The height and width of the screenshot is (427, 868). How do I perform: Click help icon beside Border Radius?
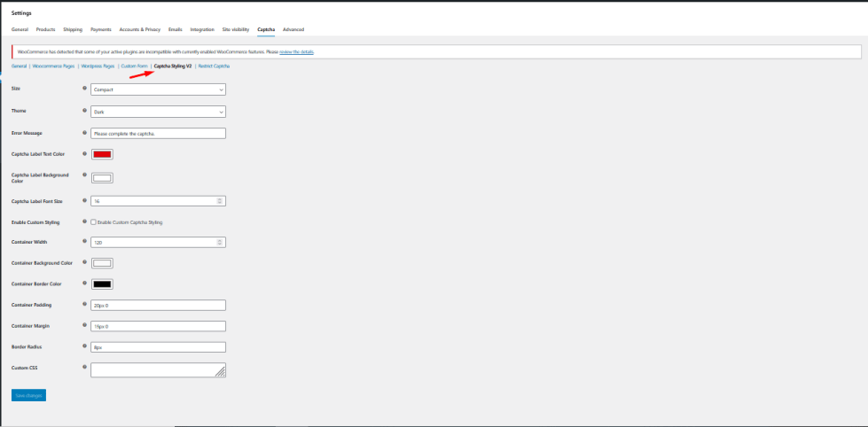coord(84,346)
